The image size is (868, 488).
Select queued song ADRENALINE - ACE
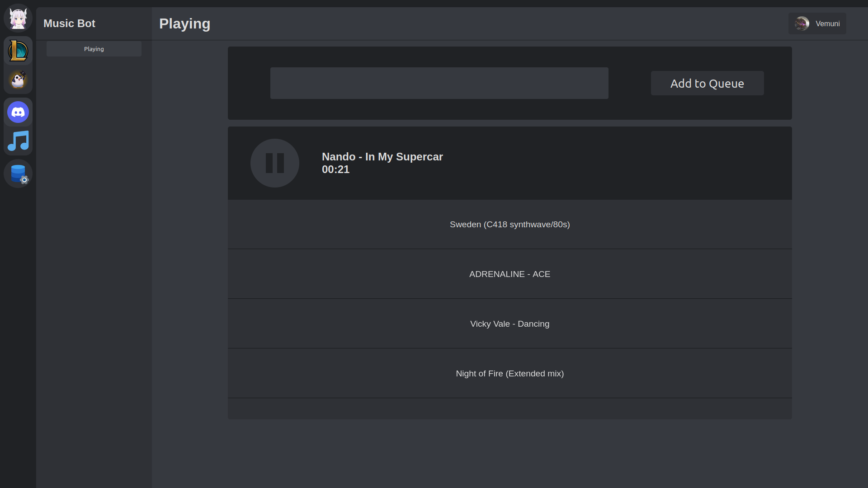(x=510, y=274)
